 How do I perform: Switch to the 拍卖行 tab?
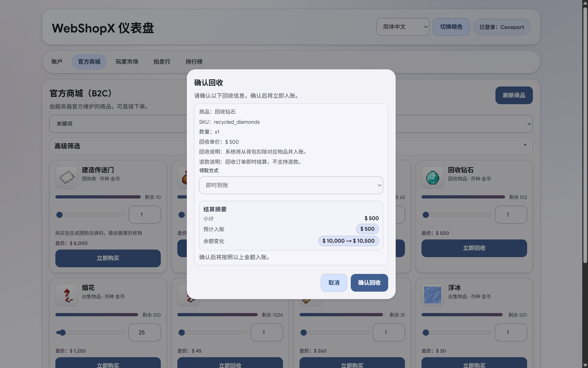162,62
